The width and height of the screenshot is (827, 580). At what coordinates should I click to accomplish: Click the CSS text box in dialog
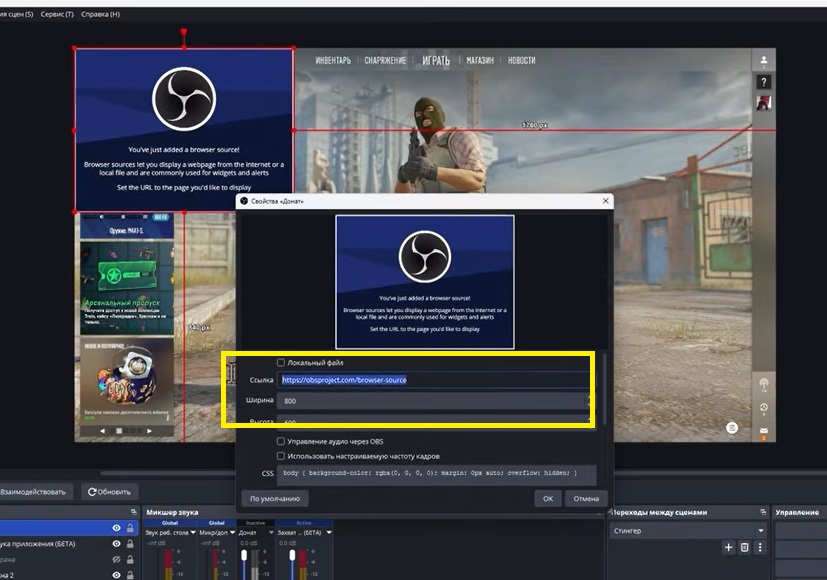click(437, 473)
